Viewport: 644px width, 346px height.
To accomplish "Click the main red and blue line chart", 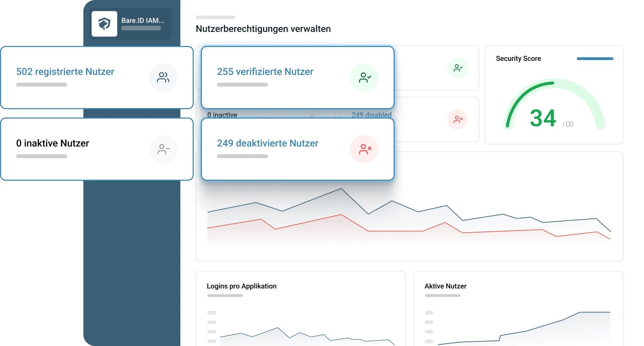I will point(409,217).
